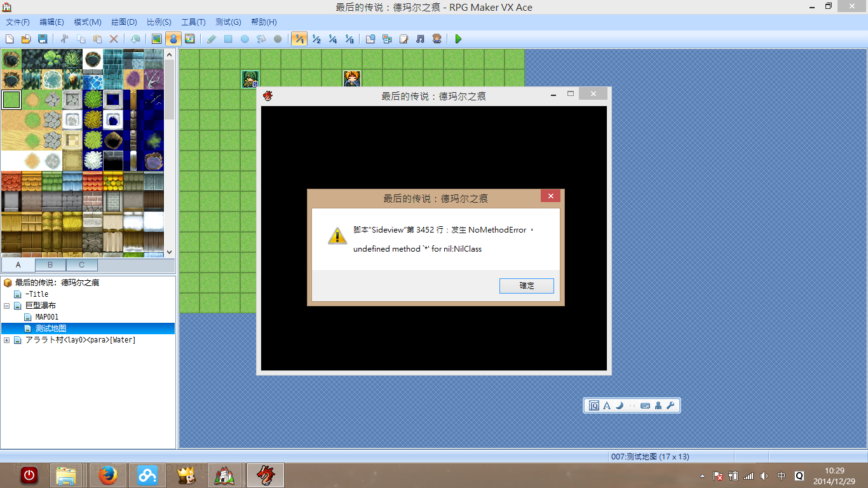Select 测试地图 in the map tree
The width and height of the screenshot is (868, 488).
51,329
